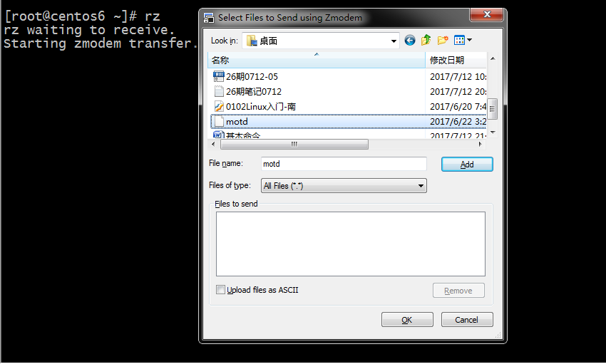Open the Files of type combo box
The width and height of the screenshot is (606, 364).
coord(344,186)
